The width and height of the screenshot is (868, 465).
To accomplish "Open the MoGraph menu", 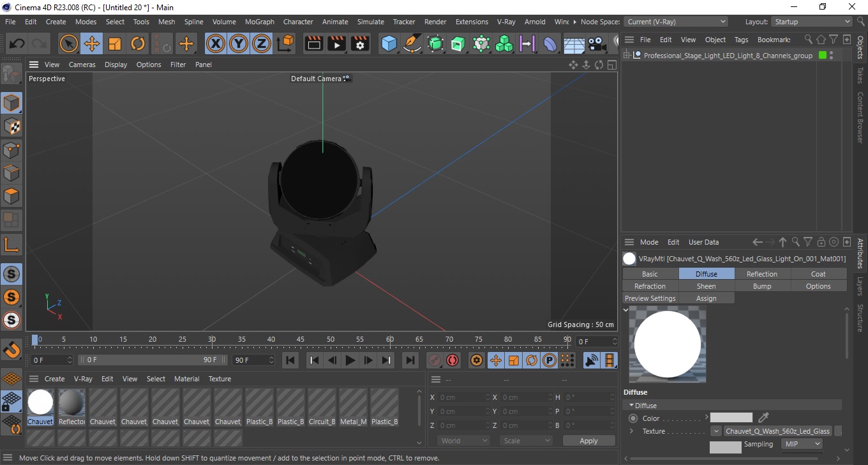I will point(260,22).
